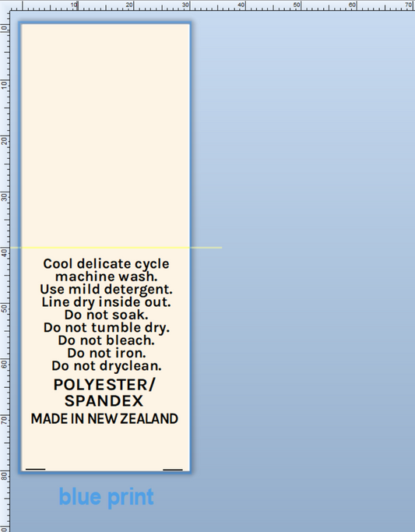Screen dimensions: 415x532
Task: Click the 50 mark on the vertical ruler
Action: click(x=4, y=308)
